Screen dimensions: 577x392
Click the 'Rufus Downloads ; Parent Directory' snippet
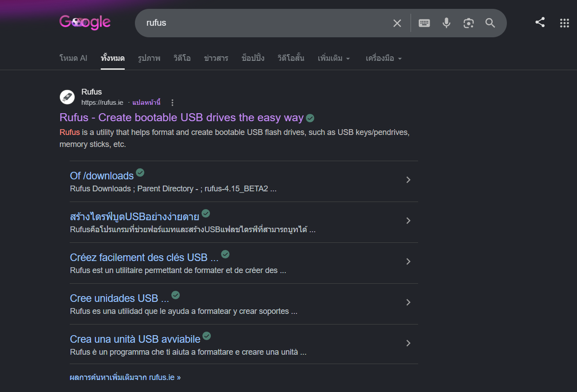coord(174,189)
